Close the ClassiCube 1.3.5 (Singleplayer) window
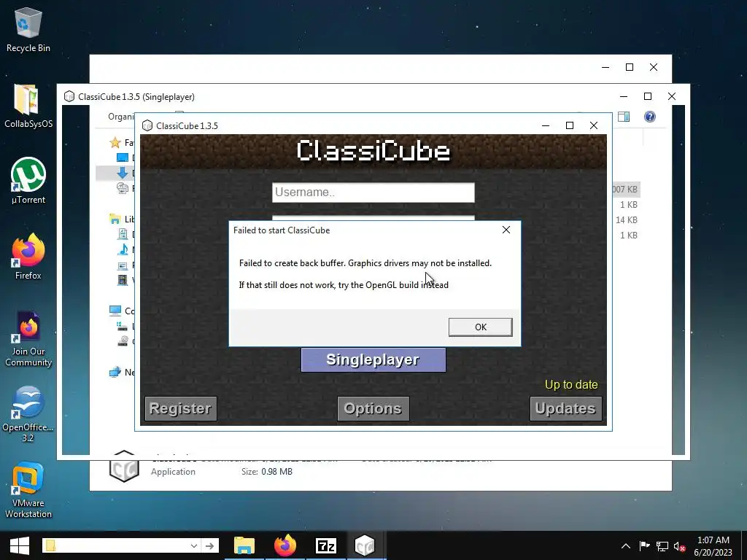The width and height of the screenshot is (747, 560). click(672, 96)
